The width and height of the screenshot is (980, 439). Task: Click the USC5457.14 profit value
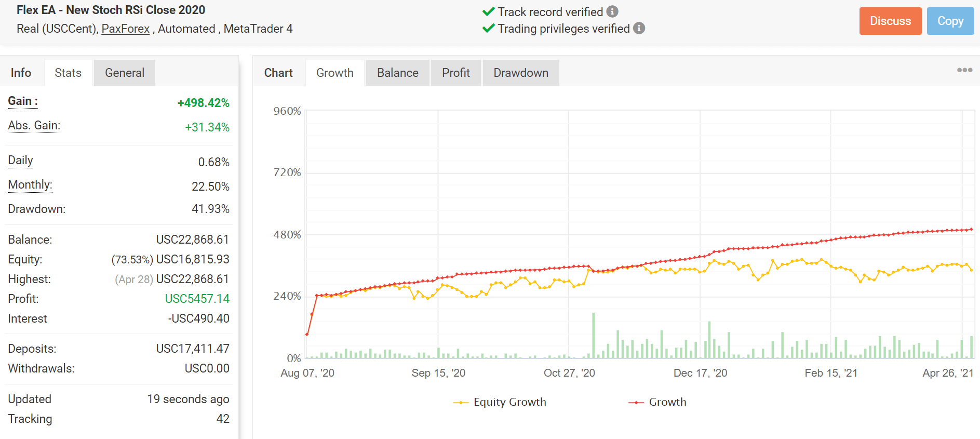(197, 299)
